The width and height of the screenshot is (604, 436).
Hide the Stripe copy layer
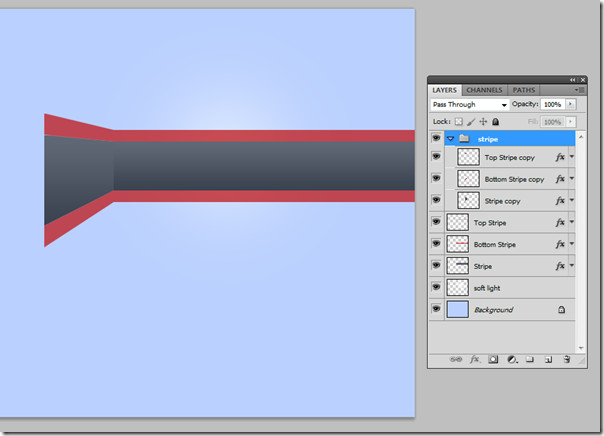436,200
